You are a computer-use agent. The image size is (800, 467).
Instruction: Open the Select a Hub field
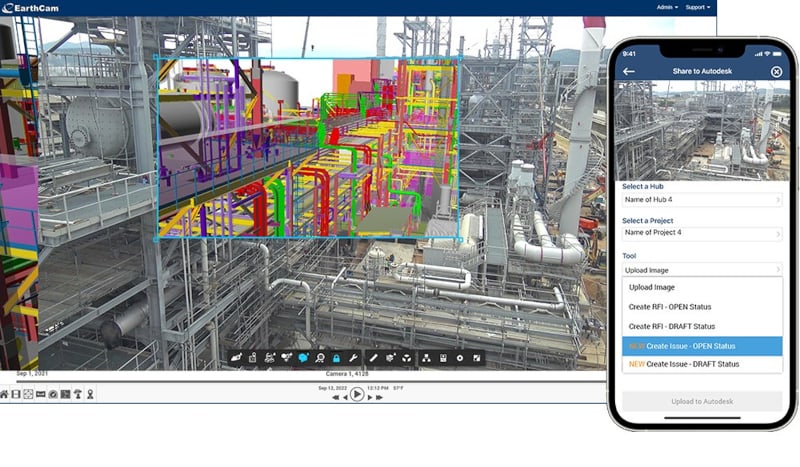(702, 200)
